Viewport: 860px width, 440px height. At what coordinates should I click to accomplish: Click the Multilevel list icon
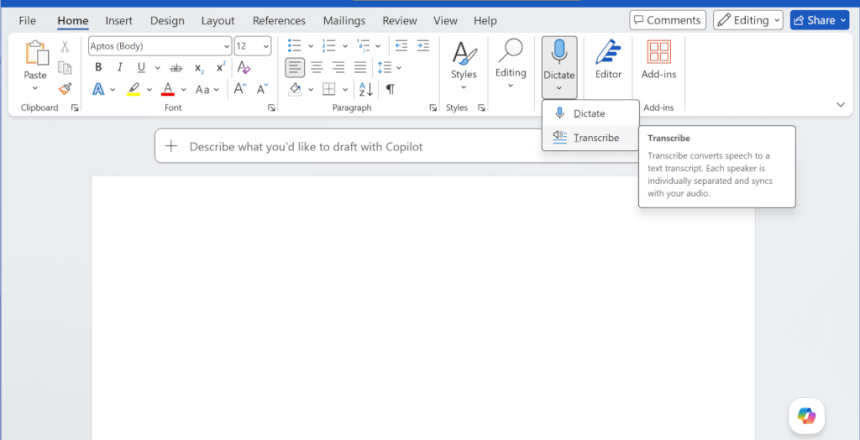coord(363,46)
